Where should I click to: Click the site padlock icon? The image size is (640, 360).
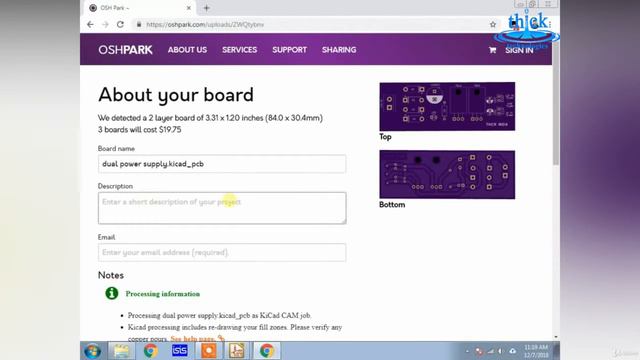(139, 24)
